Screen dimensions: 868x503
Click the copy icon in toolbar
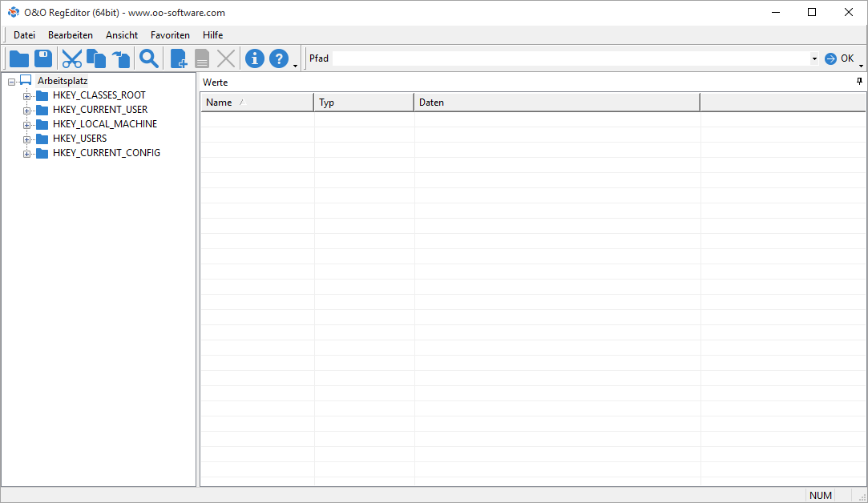tap(96, 58)
